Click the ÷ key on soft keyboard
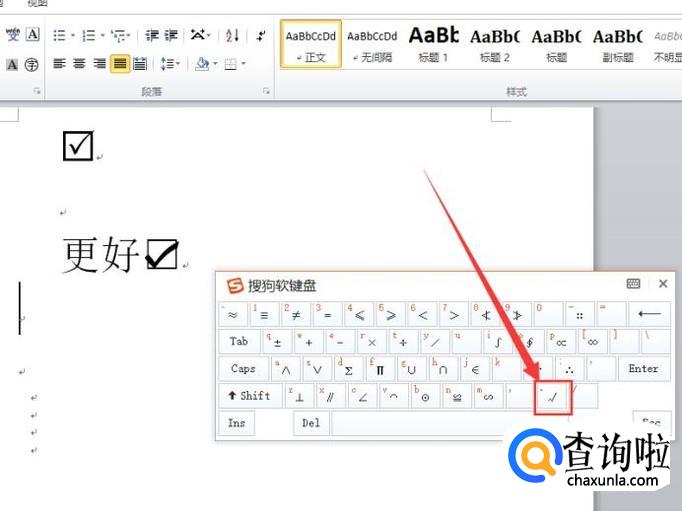The image size is (682, 511). (x=403, y=341)
